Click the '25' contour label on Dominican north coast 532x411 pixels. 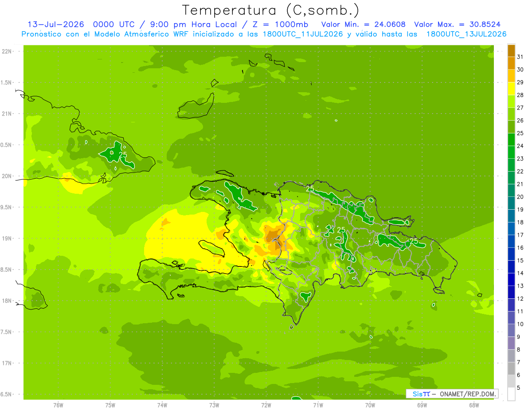(x=310, y=188)
